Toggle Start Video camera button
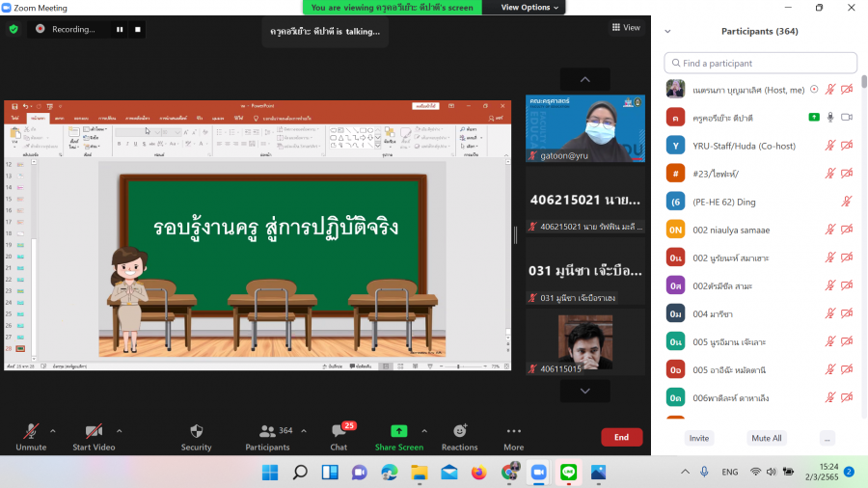The width and height of the screenshot is (868, 488). 94,431
